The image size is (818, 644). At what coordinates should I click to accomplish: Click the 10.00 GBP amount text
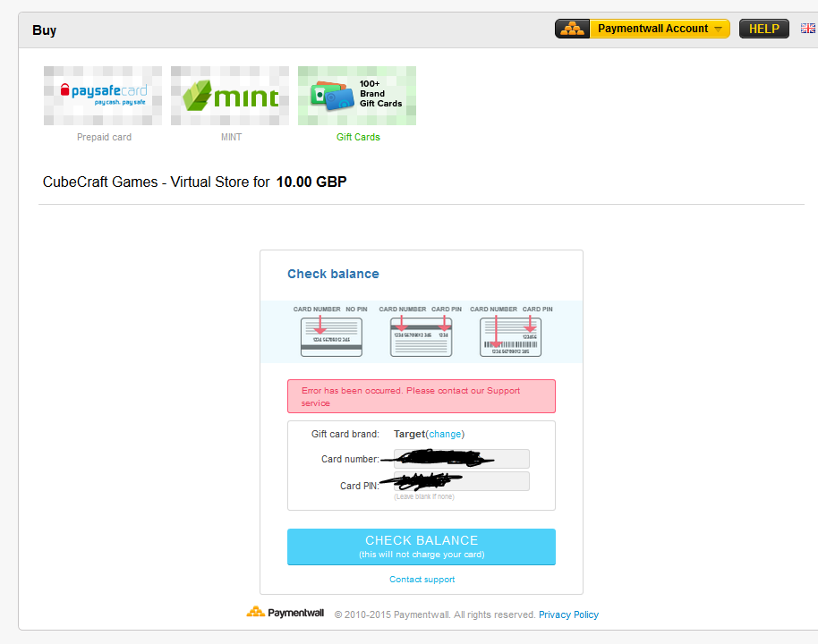[x=311, y=182]
